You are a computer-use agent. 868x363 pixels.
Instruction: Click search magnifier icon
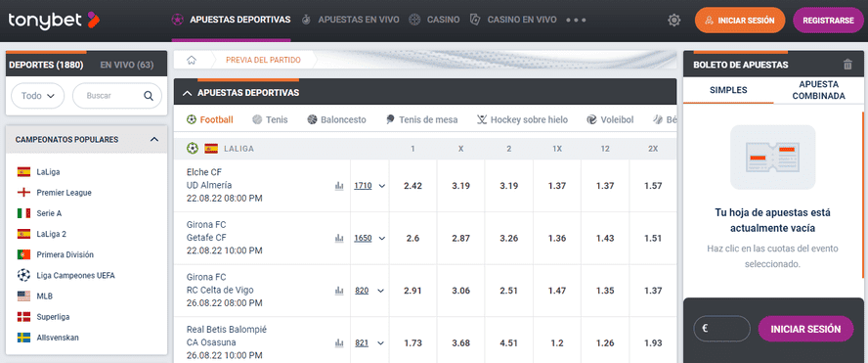tap(149, 95)
